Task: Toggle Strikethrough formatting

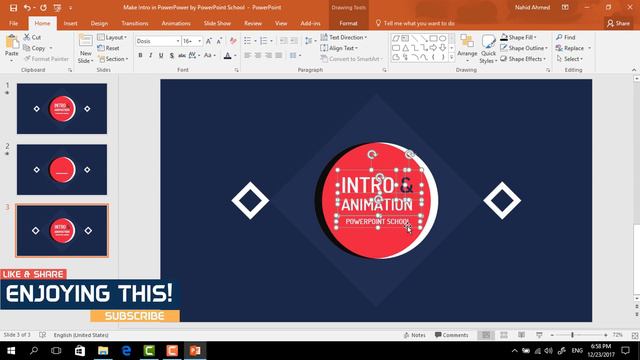Action: point(182,56)
